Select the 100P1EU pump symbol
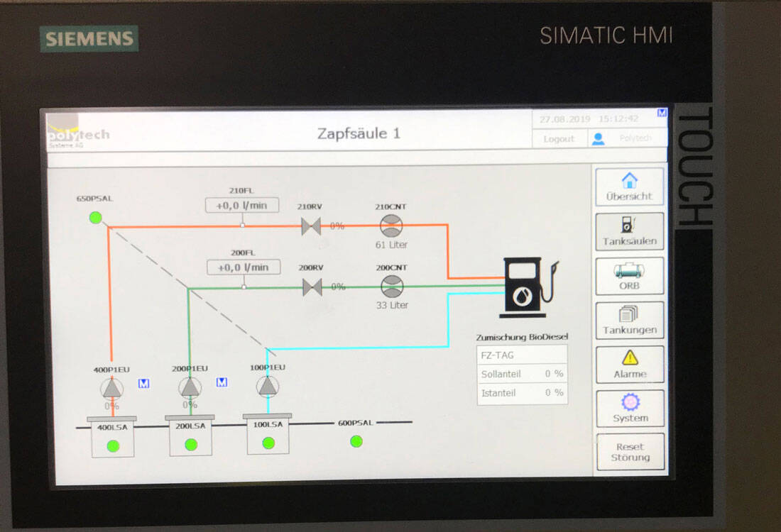Screen dimensions: 781x532 point(268,386)
